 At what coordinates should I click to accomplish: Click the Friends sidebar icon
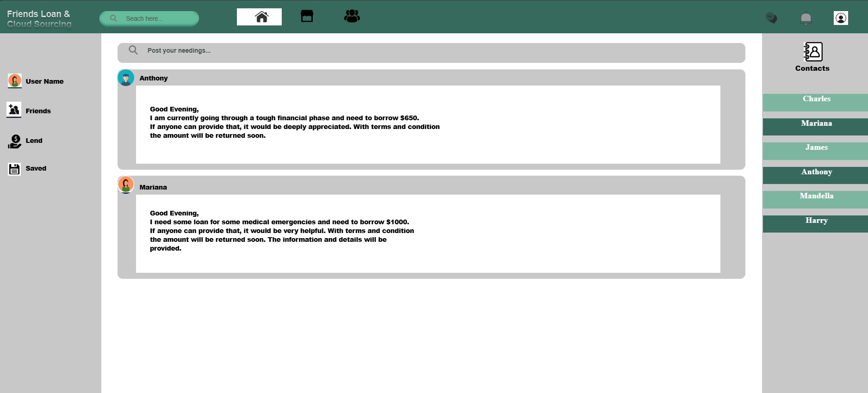[14, 110]
